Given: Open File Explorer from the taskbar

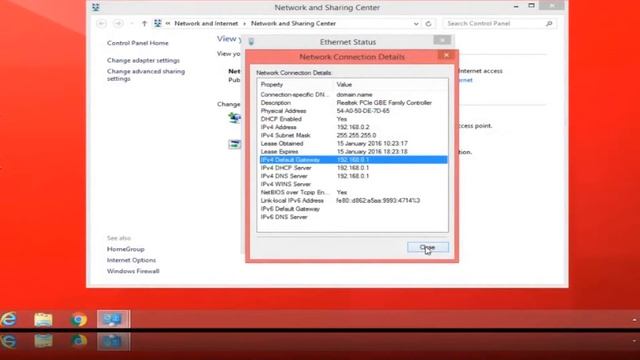Looking at the screenshot, I should (x=43, y=319).
